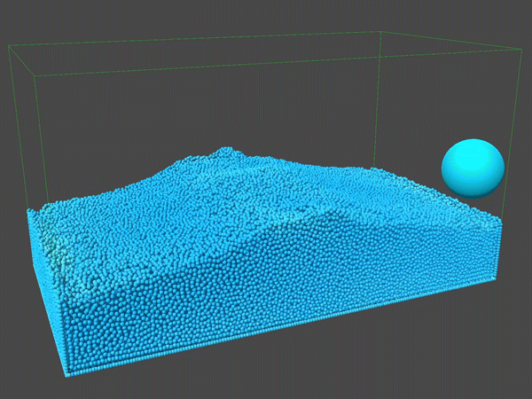Click the bounding box's right vertical edge above the sphere
This screenshot has width=532, height=399.
pos(517,98)
